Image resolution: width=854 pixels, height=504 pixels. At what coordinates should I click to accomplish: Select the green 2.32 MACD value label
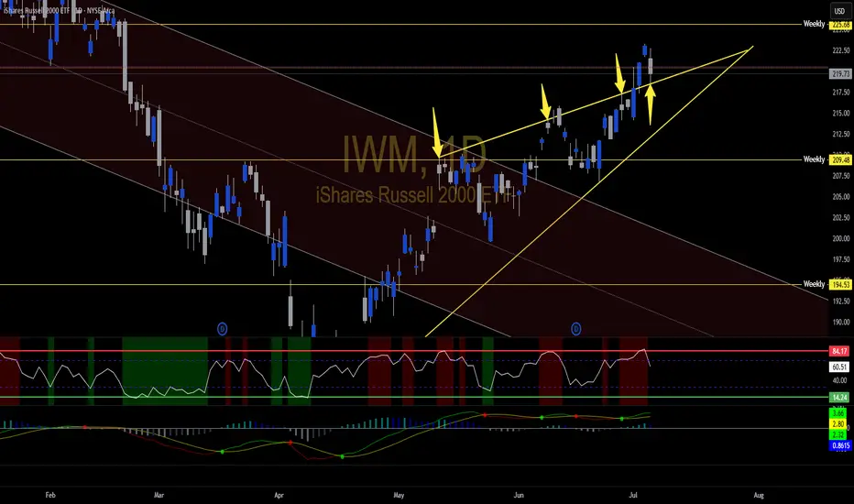[x=838, y=434]
